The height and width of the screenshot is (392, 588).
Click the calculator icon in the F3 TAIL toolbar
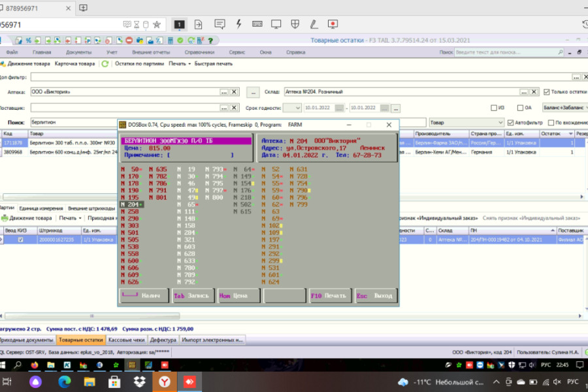[171, 40]
